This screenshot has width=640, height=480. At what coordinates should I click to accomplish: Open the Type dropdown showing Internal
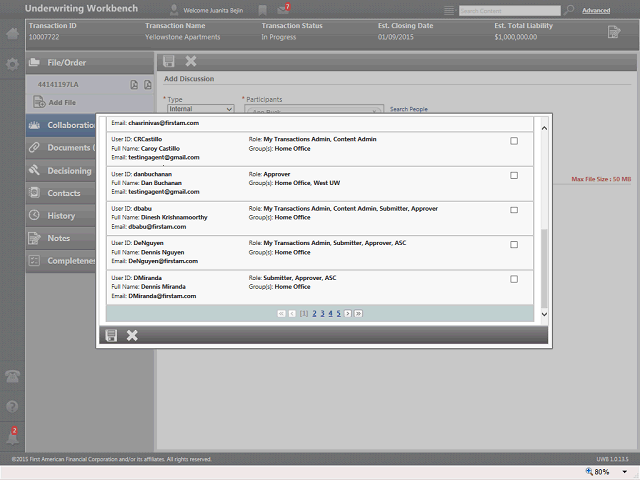(201, 109)
